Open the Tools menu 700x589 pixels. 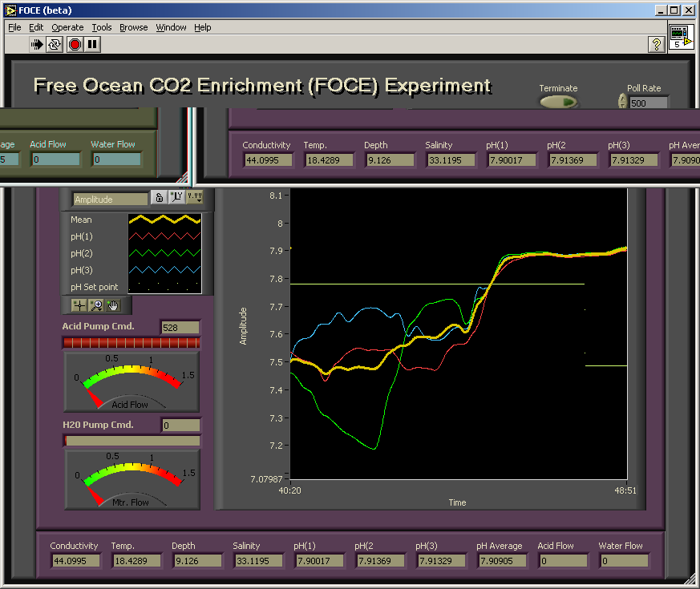point(102,27)
